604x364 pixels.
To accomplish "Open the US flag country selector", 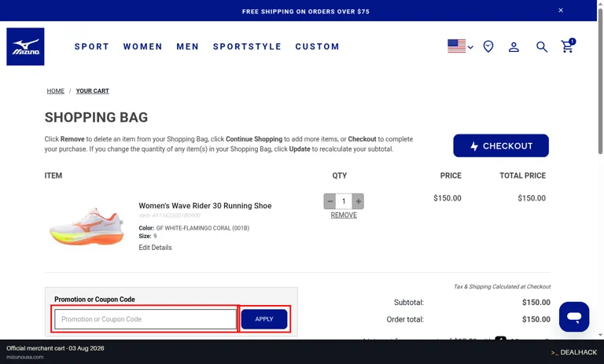I will coord(460,46).
